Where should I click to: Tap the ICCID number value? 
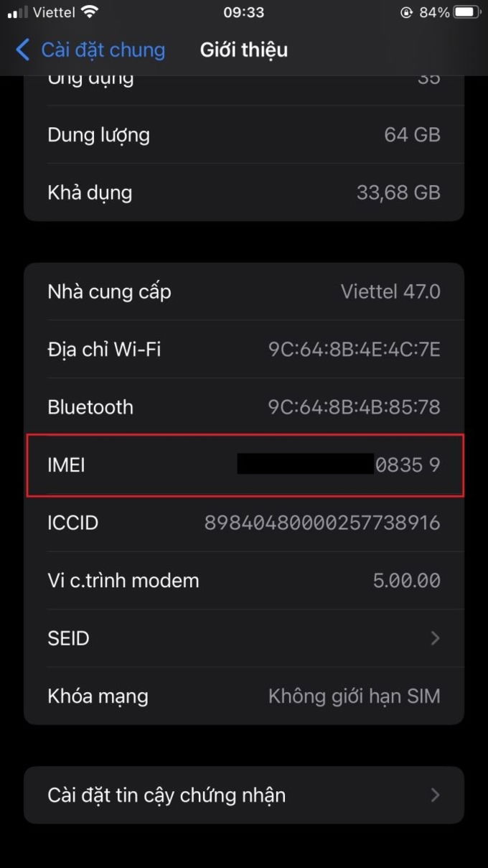(322, 523)
